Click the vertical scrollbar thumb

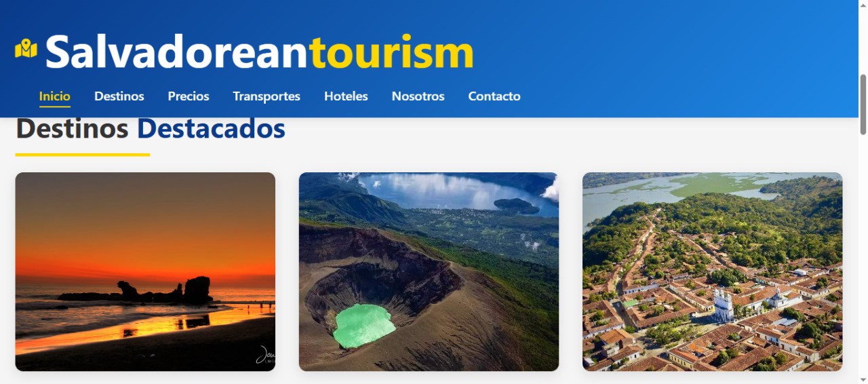point(863,104)
